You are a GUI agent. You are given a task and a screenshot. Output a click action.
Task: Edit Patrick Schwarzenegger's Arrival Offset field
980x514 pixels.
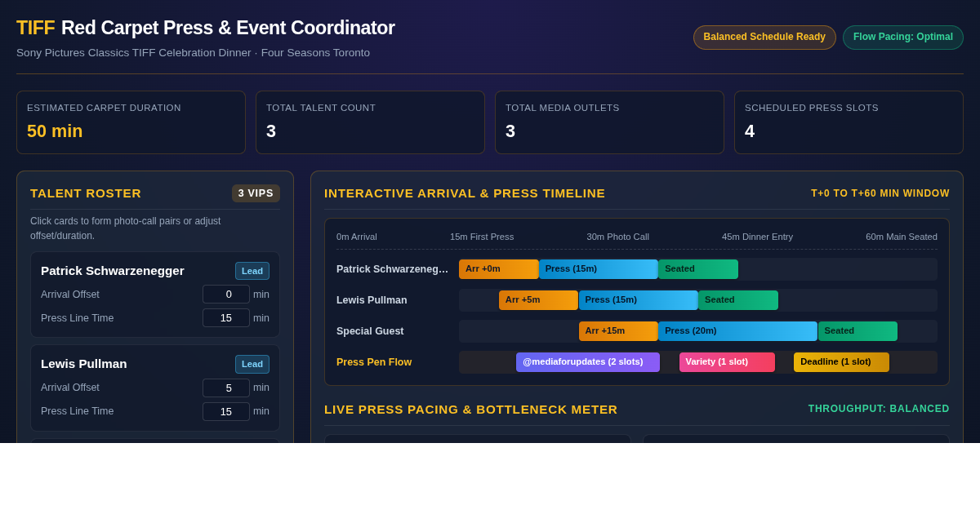pyautogui.click(x=226, y=295)
